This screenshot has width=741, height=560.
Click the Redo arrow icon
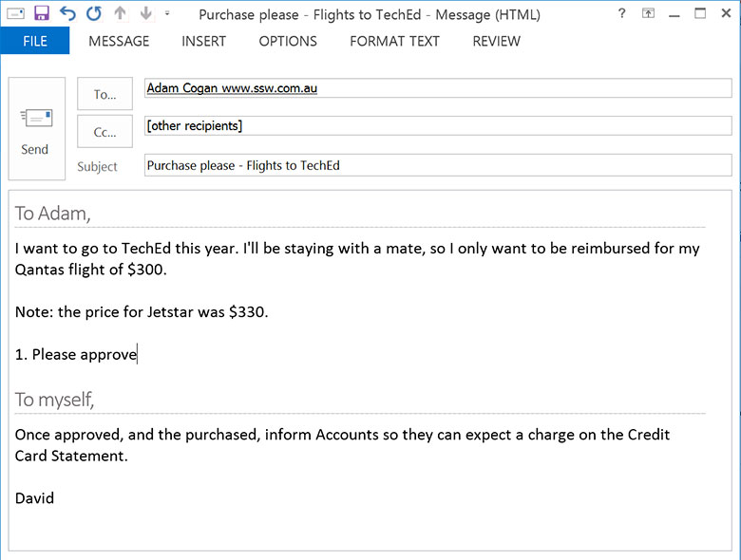[x=93, y=13]
